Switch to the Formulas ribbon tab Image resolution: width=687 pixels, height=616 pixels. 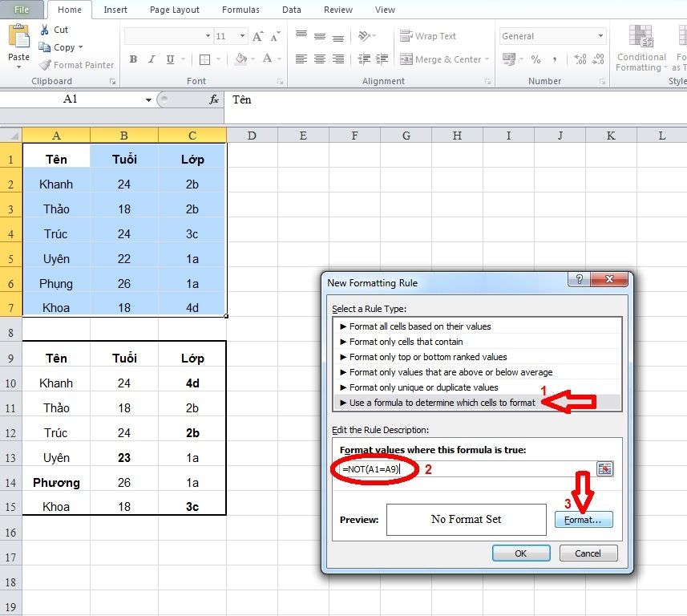coord(240,10)
